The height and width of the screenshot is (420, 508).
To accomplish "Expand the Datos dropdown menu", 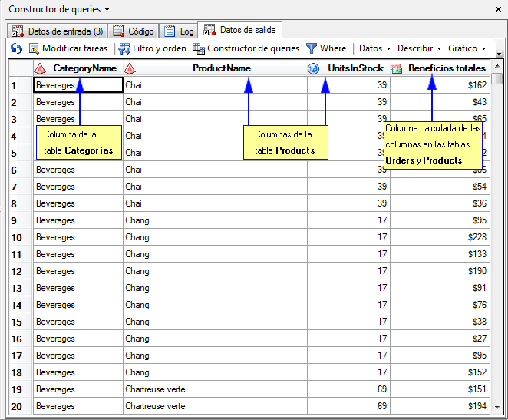I will click(x=374, y=48).
